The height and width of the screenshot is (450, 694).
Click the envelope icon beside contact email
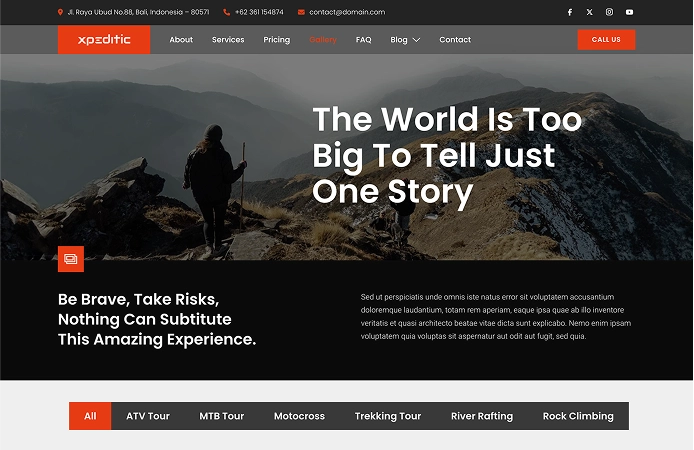point(301,12)
